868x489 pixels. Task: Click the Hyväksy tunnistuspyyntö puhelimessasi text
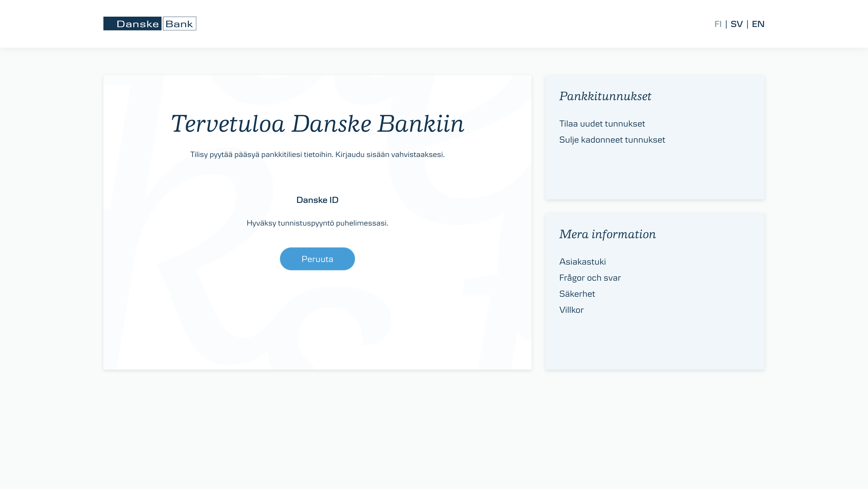tap(317, 223)
